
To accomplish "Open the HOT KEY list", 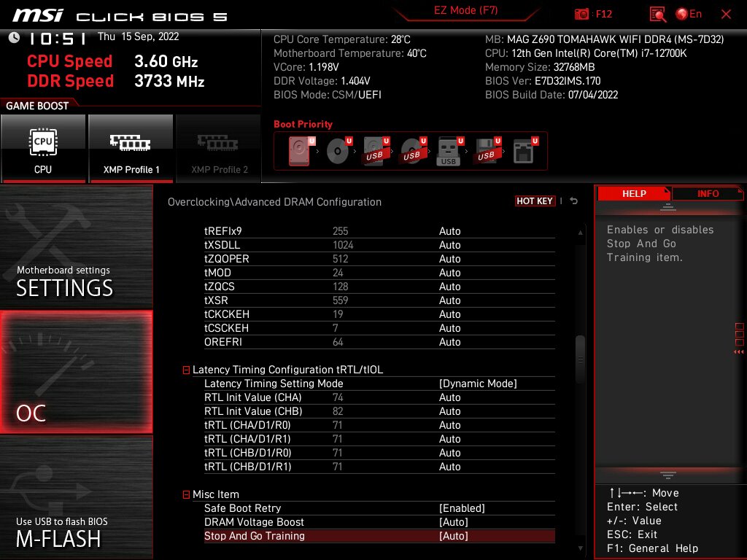I will (535, 201).
